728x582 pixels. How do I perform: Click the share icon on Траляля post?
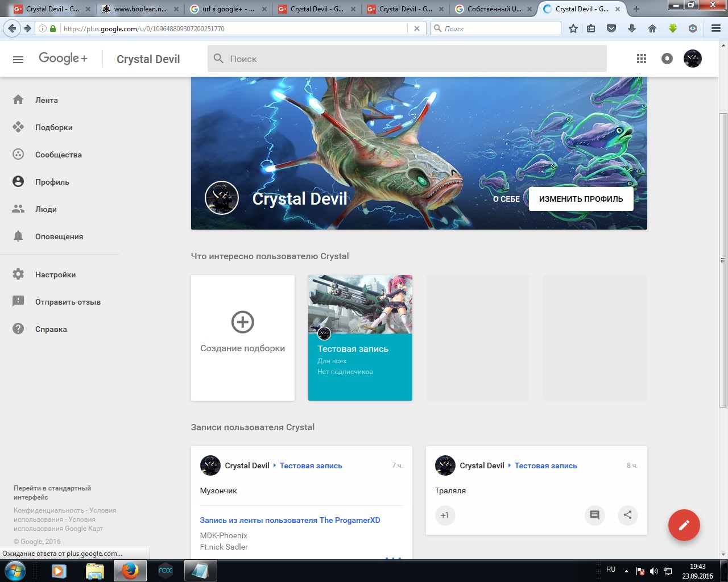(627, 515)
